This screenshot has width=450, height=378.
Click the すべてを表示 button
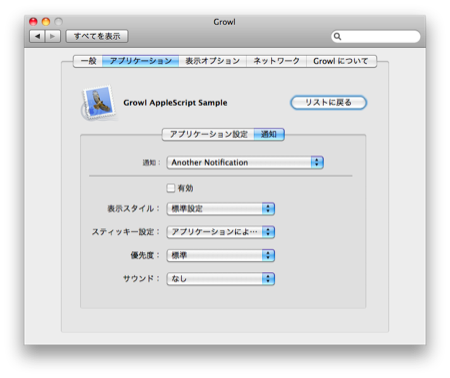(97, 36)
